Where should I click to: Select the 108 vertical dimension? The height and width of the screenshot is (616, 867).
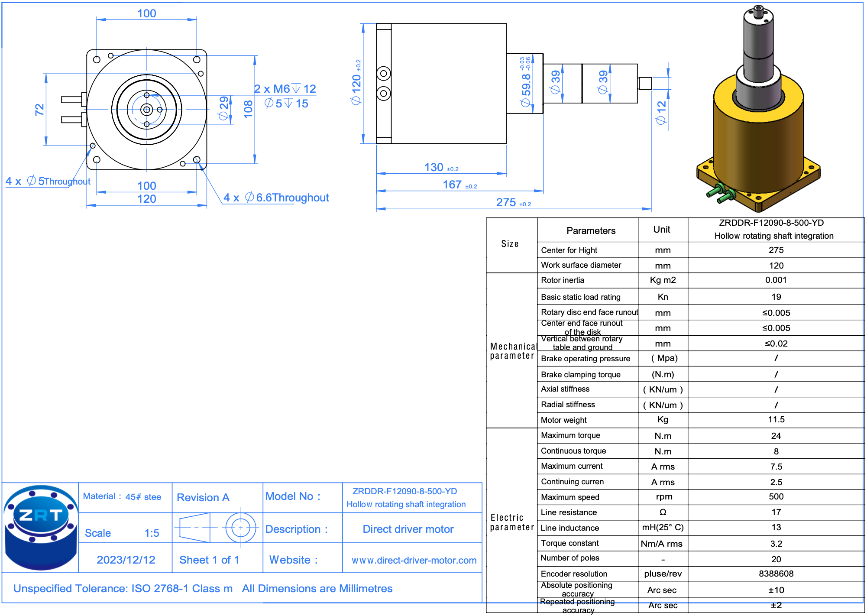coord(248,109)
